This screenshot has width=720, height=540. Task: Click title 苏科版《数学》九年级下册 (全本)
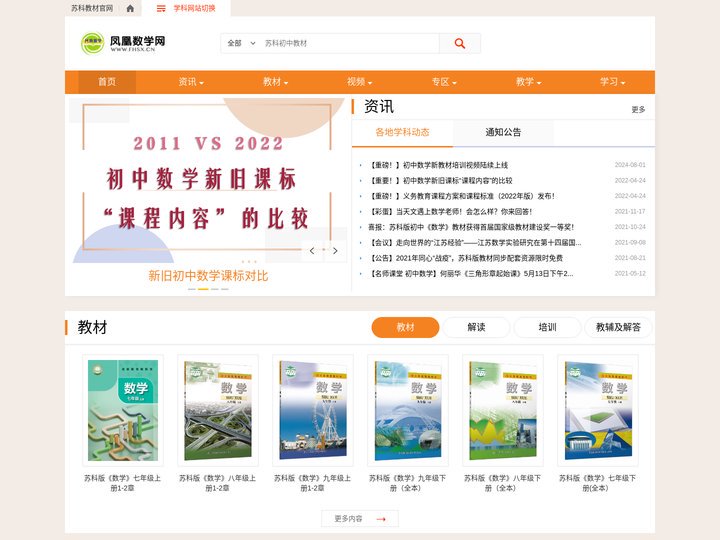coord(408,483)
